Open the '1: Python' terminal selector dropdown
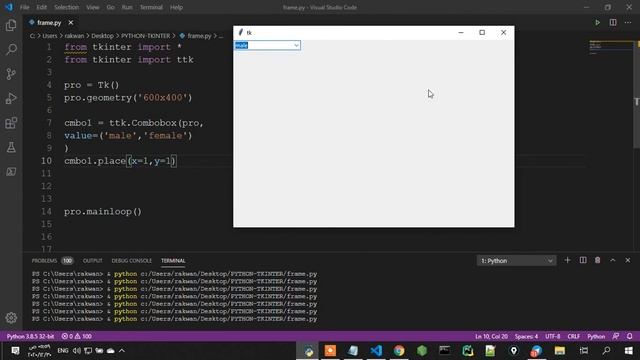Screen dimensions: 640x360 pos(516,260)
